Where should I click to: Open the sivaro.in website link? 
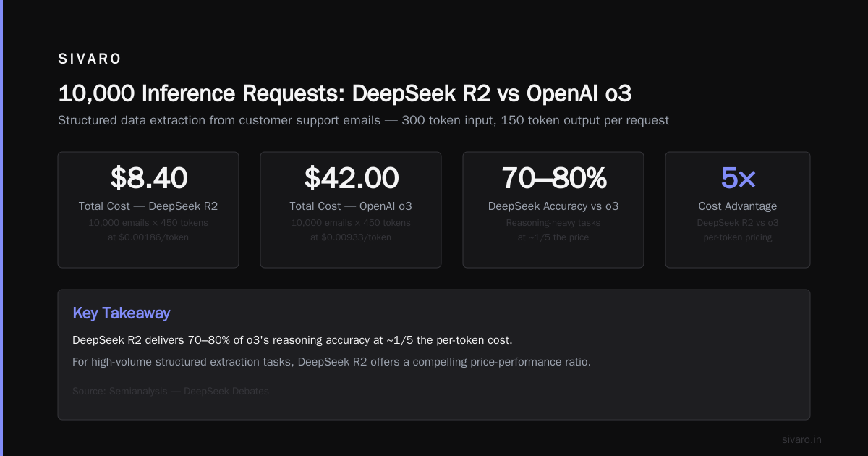(x=801, y=439)
